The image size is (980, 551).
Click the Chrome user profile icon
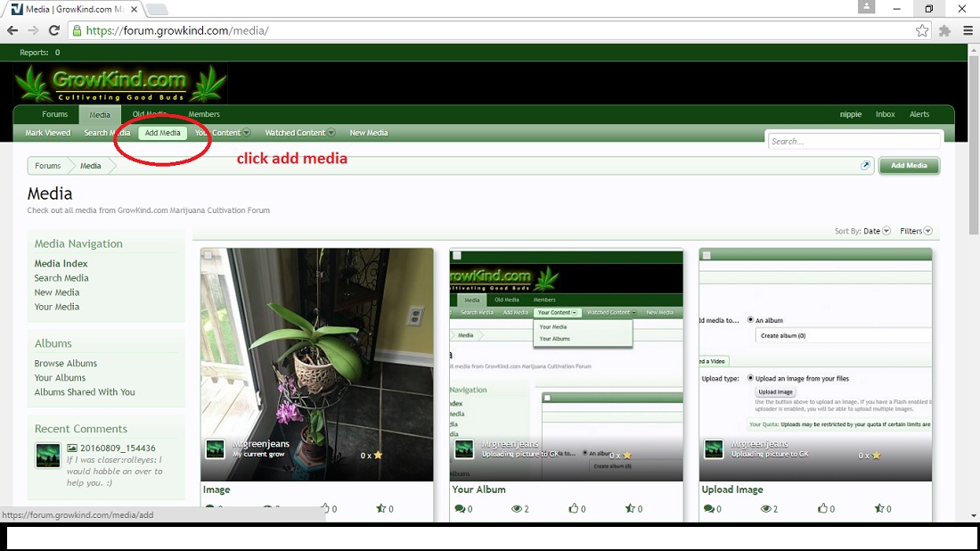coord(866,7)
